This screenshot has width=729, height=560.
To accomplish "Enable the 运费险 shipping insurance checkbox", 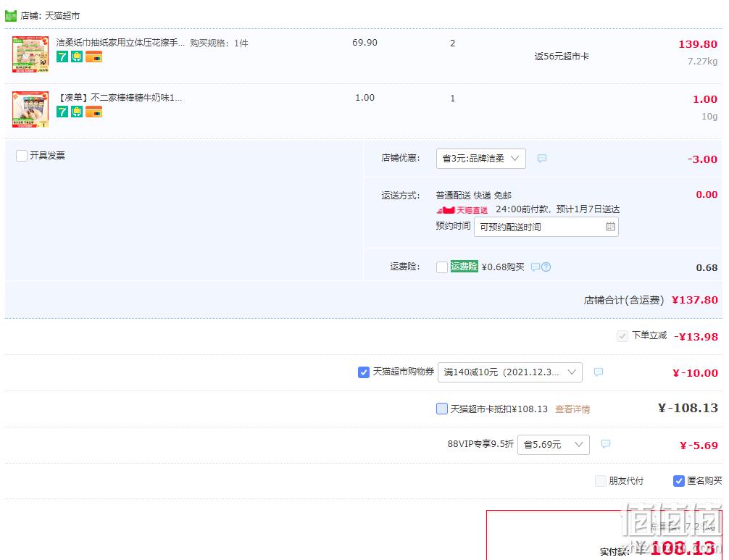I will click(x=442, y=267).
